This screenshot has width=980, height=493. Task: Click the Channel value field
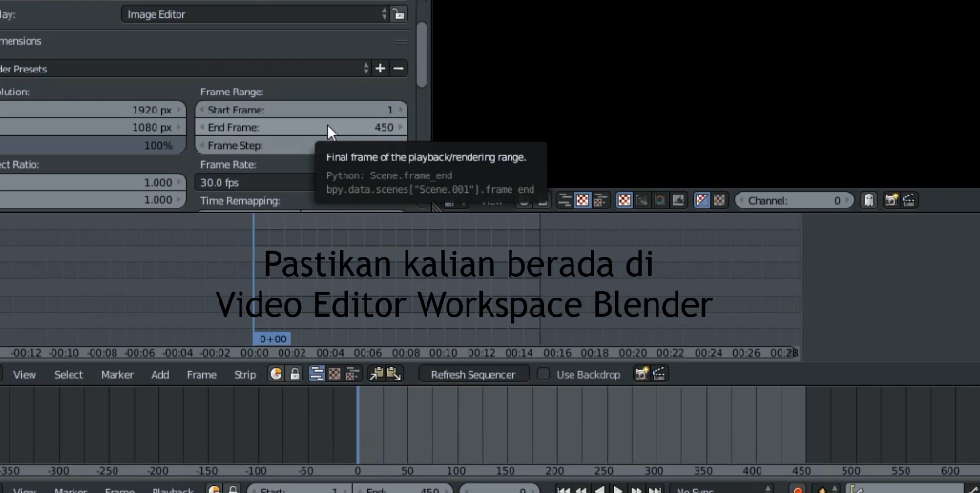coord(794,200)
